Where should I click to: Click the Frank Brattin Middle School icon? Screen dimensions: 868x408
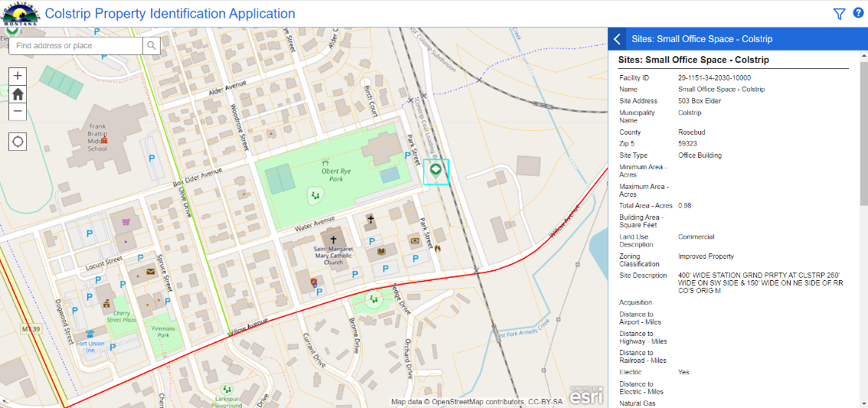[103, 140]
